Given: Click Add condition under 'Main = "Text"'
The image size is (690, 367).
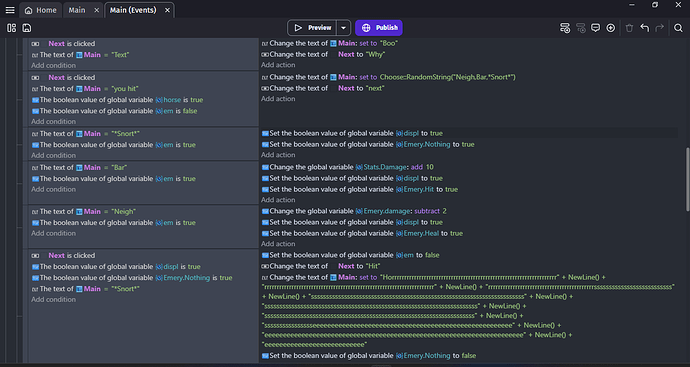Looking at the screenshot, I should point(53,65).
